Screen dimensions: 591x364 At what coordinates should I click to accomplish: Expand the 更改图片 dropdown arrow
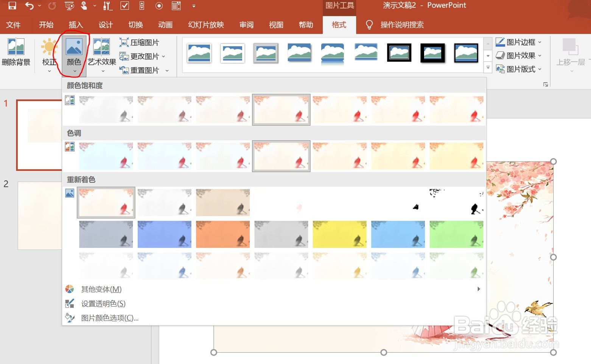point(163,56)
